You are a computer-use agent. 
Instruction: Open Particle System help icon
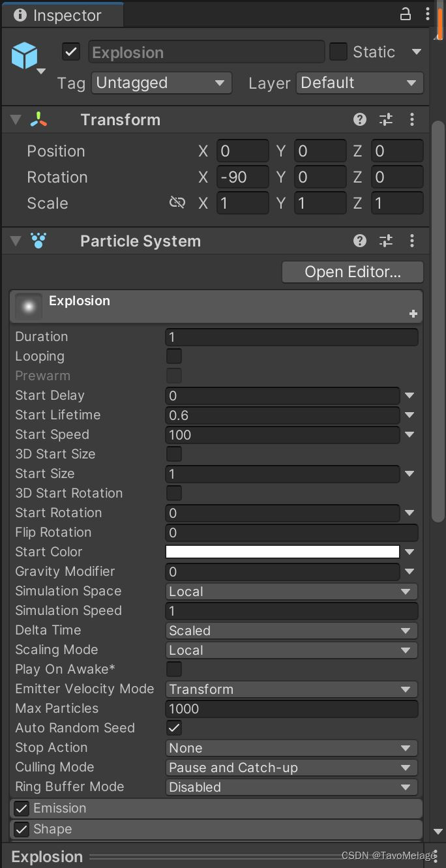point(360,241)
